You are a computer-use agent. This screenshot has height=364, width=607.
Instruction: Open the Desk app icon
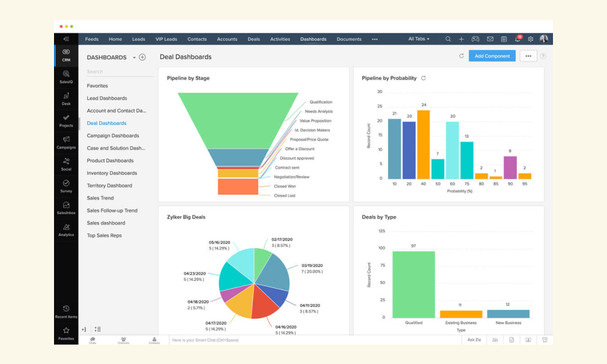66,99
